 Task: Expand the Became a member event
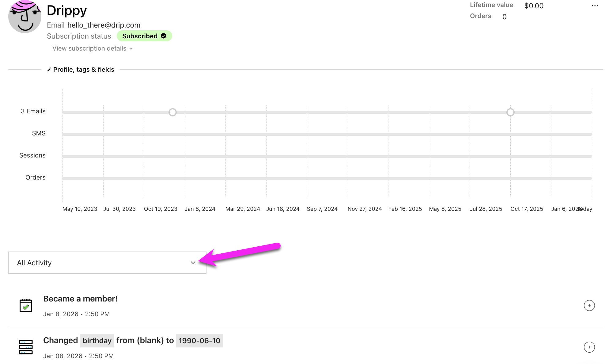589,305
